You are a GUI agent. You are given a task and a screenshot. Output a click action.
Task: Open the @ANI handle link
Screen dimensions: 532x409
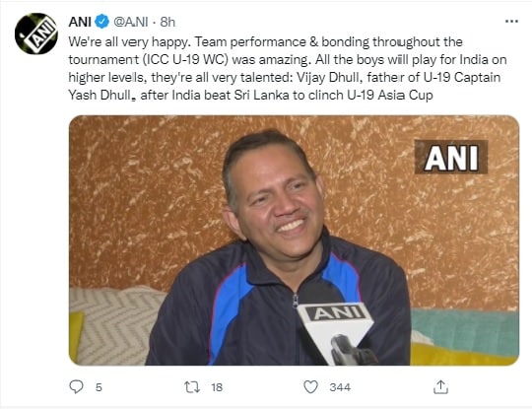(131, 22)
